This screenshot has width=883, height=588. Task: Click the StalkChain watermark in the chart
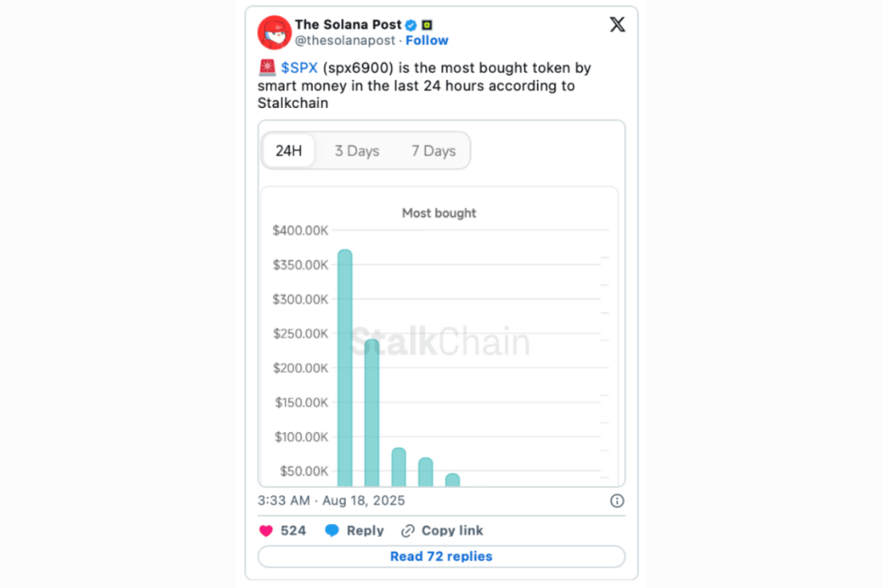(x=440, y=343)
